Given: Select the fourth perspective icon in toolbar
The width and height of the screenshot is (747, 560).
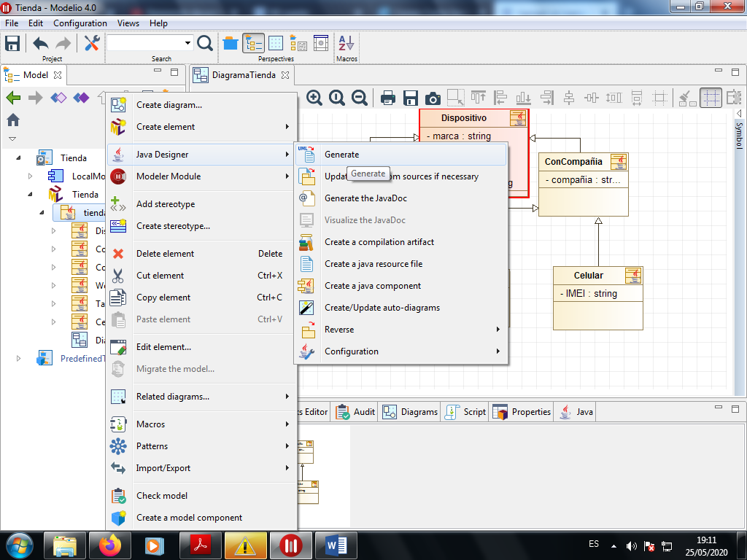Looking at the screenshot, I should (x=298, y=43).
